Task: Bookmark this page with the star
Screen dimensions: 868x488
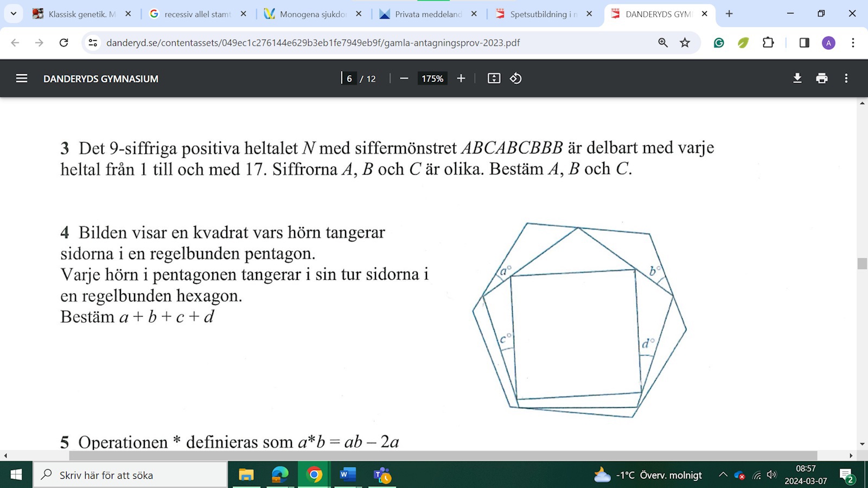Action: 685,43
